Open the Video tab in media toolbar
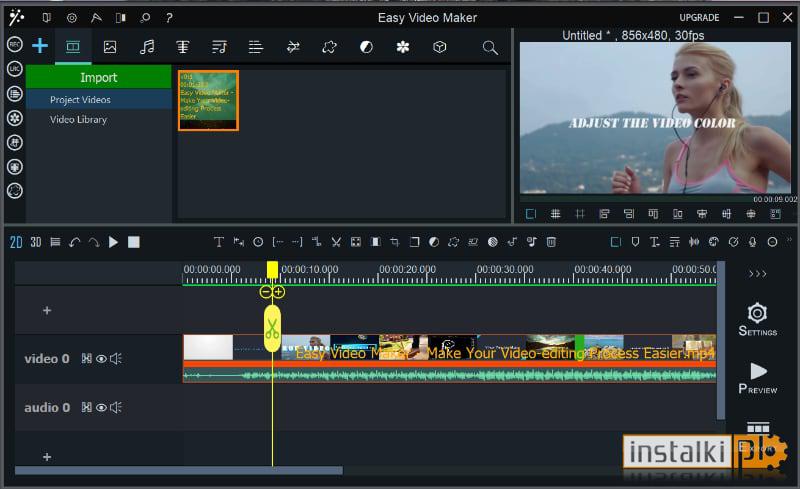This screenshot has height=489, width=800. point(73,47)
